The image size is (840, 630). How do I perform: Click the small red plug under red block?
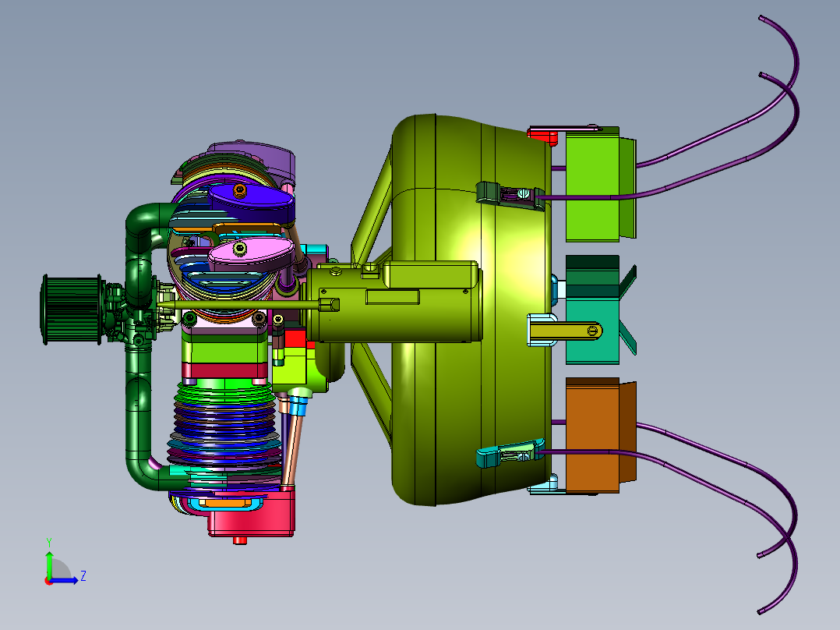[240, 540]
